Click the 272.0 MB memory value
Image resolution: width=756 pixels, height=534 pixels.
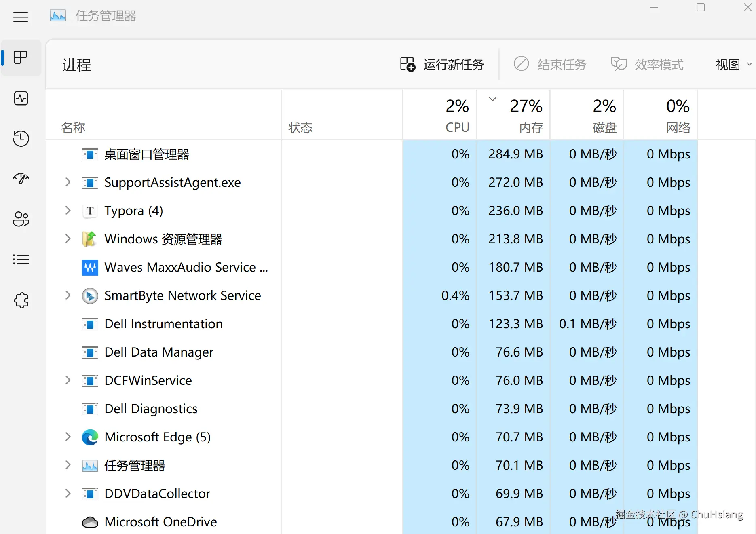pos(515,182)
